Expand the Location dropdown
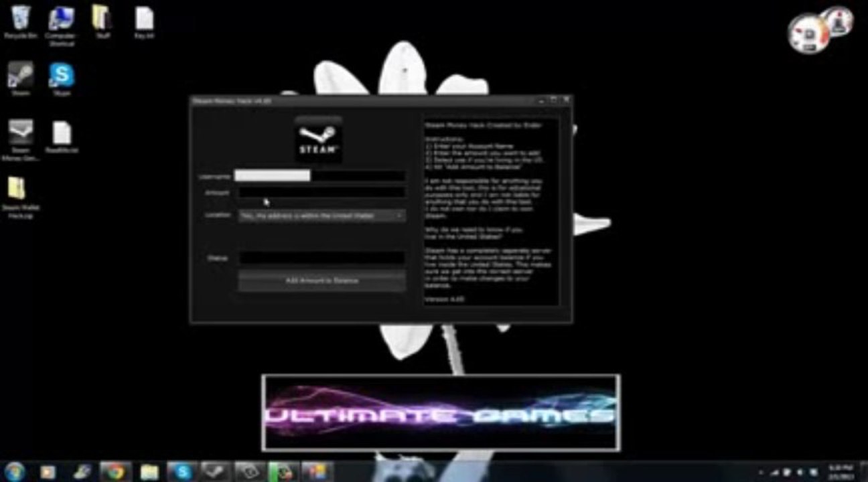 (x=322, y=216)
